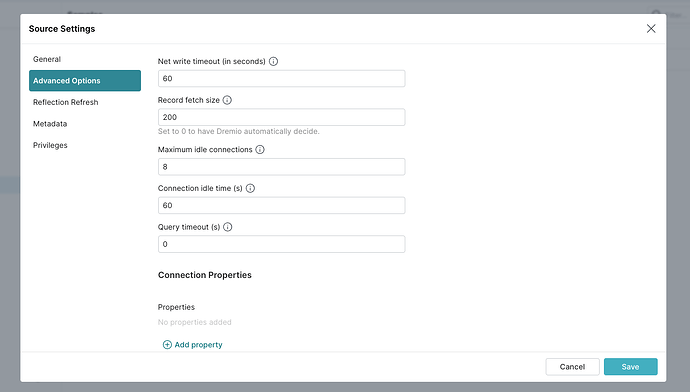Show info for Maximum idle connections
Screen dimensions: 690x392
tap(260, 150)
